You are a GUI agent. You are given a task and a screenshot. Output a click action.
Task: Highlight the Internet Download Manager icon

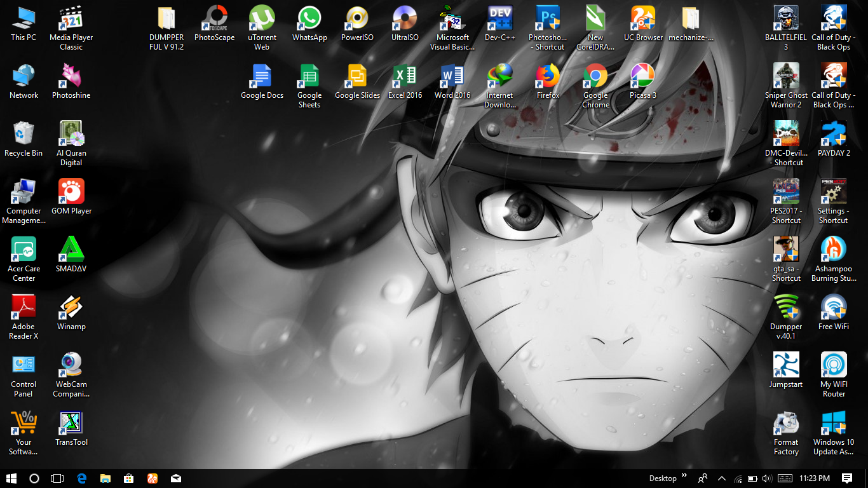coord(500,76)
